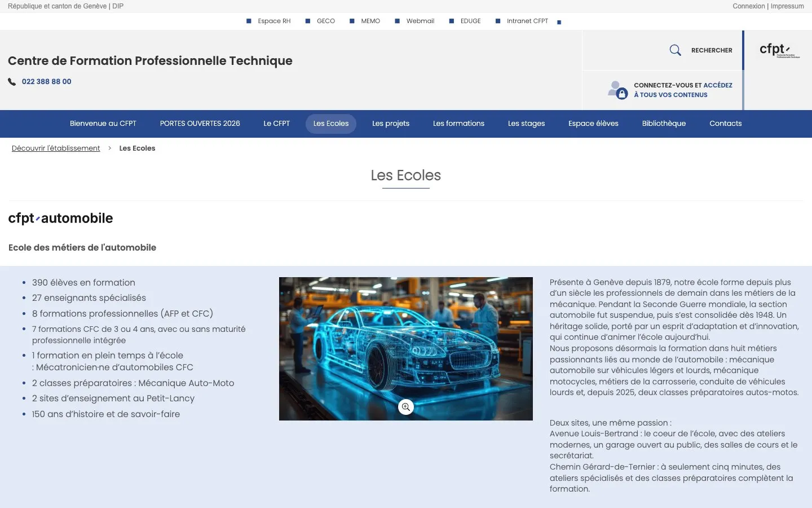Screen dimensions: 812x508
Task: Click the user lock login icon
Action: (617, 90)
